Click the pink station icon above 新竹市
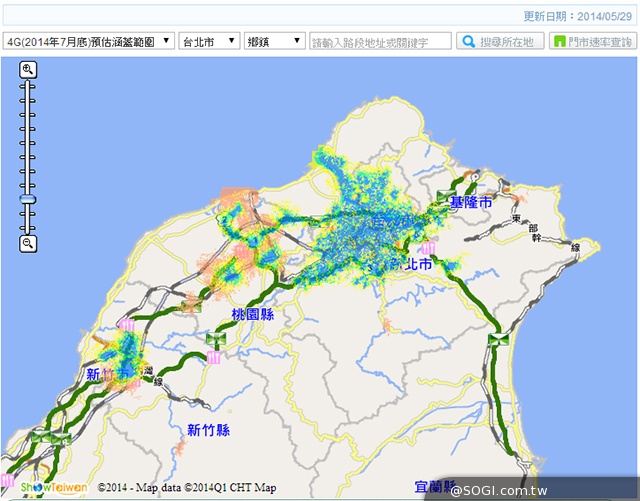Viewport: 640px width, 501px height. pyautogui.click(x=127, y=326)
